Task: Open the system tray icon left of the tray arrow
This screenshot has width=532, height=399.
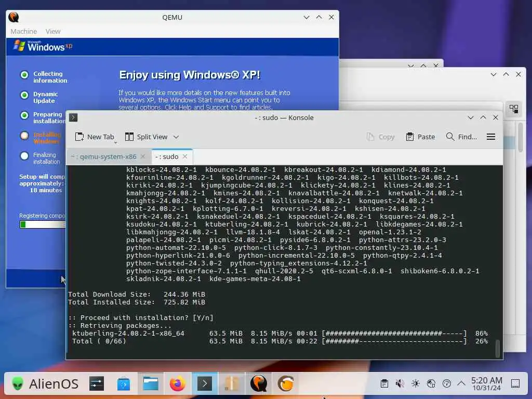Action: pos(447,384)
